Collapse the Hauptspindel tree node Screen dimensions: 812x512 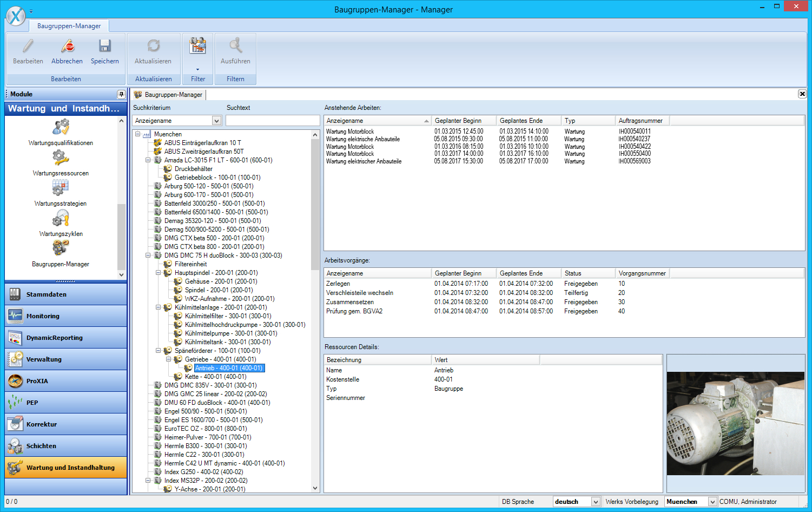(159, 273)
